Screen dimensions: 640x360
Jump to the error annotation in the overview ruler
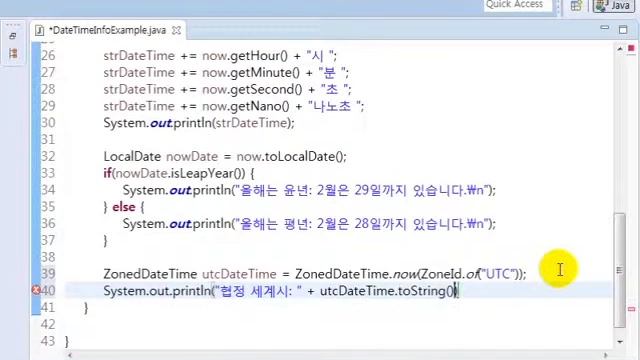point(631,309)
